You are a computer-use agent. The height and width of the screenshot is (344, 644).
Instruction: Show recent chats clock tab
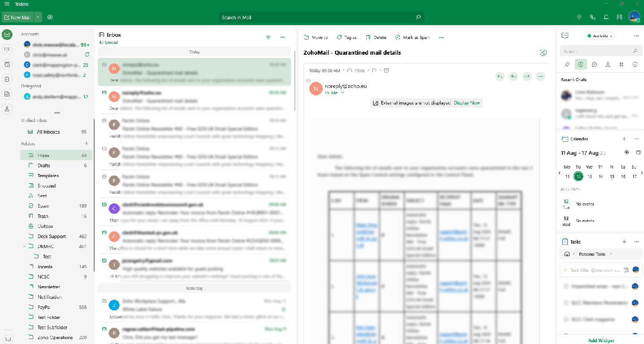point(581,65)
